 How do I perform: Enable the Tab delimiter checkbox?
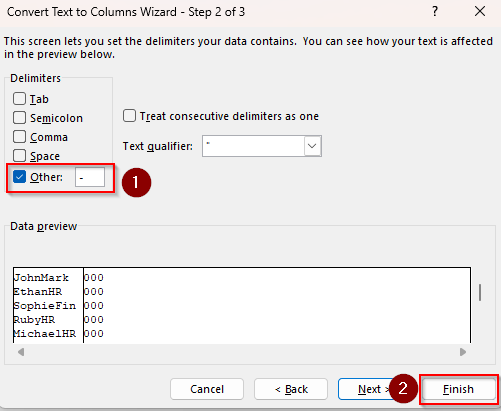[19, 99]
